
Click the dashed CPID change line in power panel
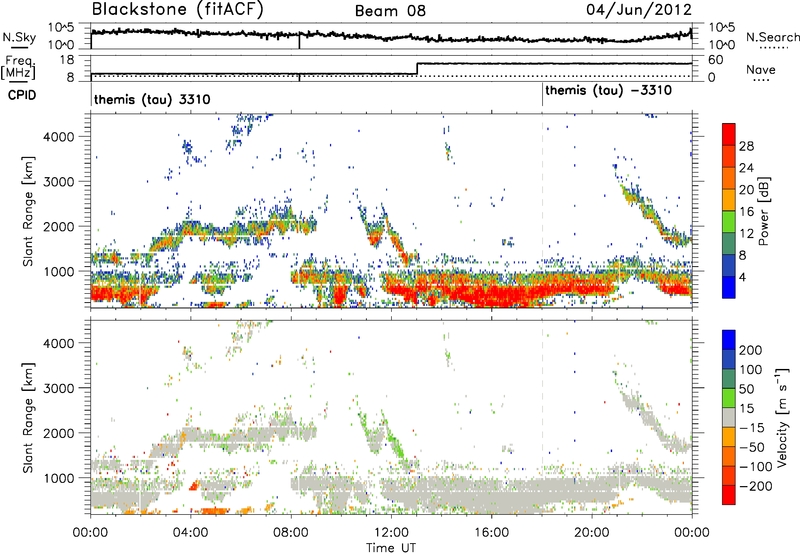542,211
